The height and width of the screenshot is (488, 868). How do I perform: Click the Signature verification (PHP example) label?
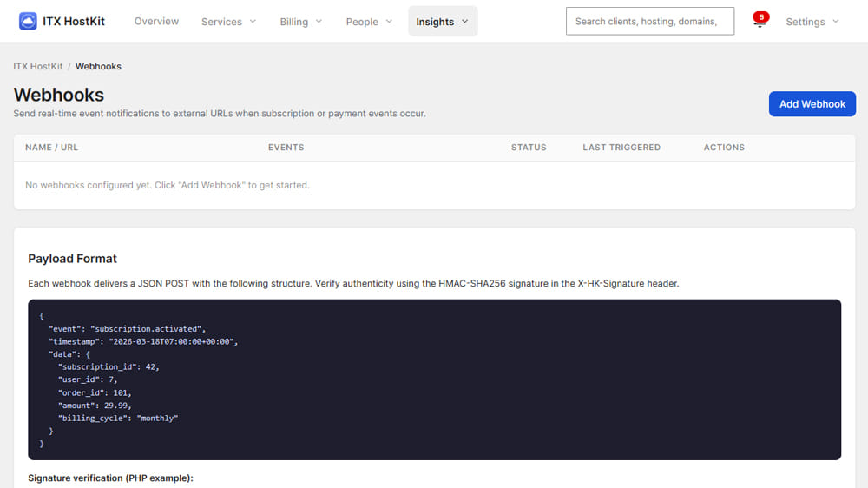tap(111, 478)
